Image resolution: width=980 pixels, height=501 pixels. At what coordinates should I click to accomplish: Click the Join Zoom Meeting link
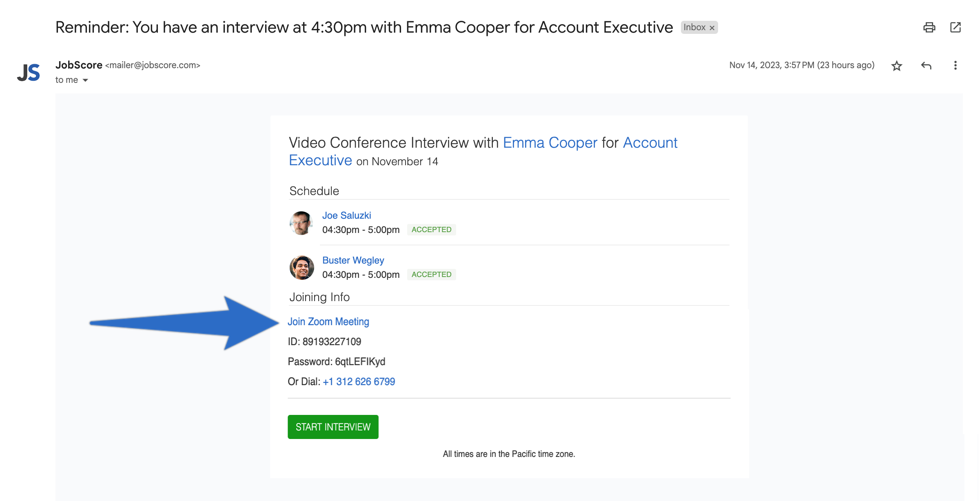coord(328,321)
